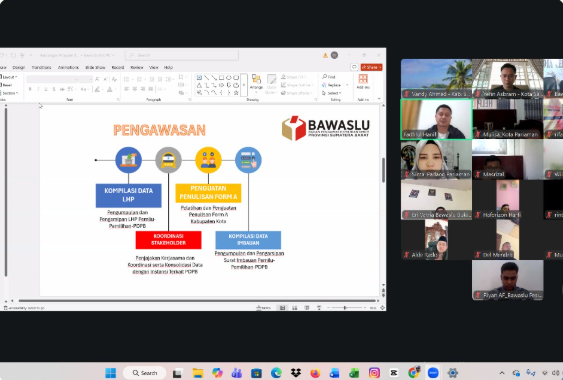Image resolution: width=563 pixels, height=380 pixels.
Task: Click the PowerPoint title bar search box
Action: [182, 55]
